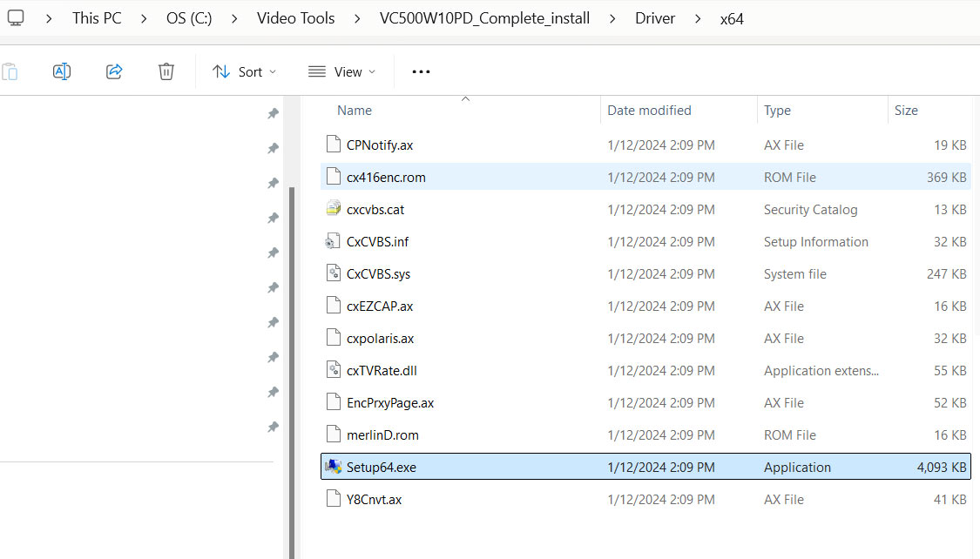Open the Sort dropdown menu

pos(244,71)
